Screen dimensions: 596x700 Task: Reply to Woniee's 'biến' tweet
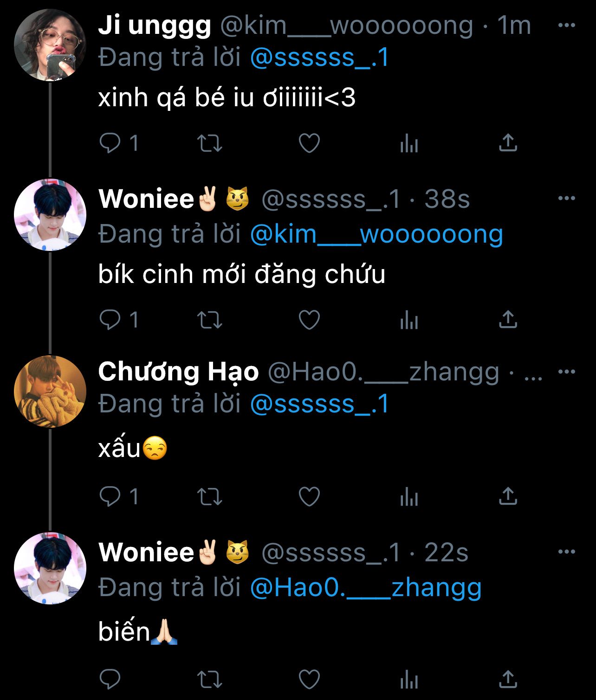pos(110,680)
